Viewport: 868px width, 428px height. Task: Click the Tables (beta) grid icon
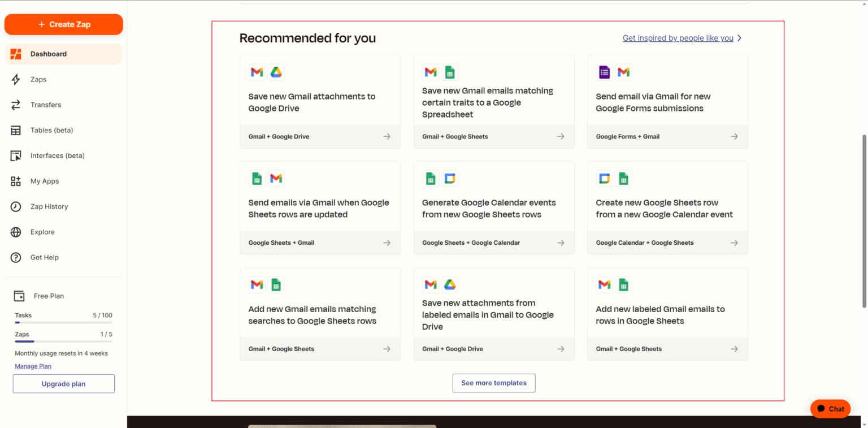pos(17,130)
